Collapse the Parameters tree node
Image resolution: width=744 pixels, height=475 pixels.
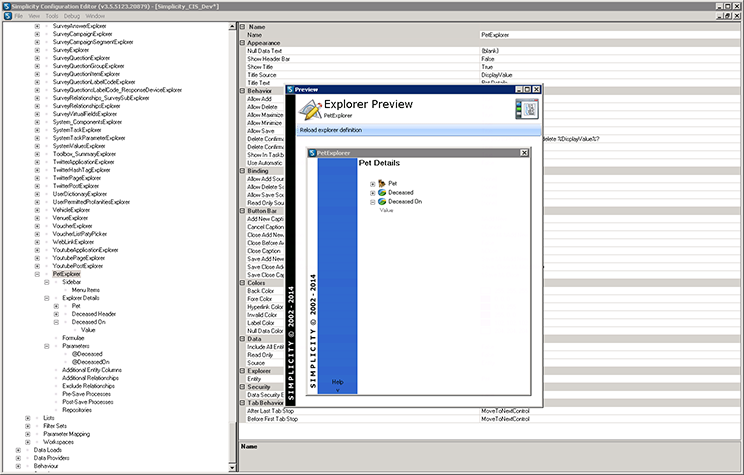[46, 346]
